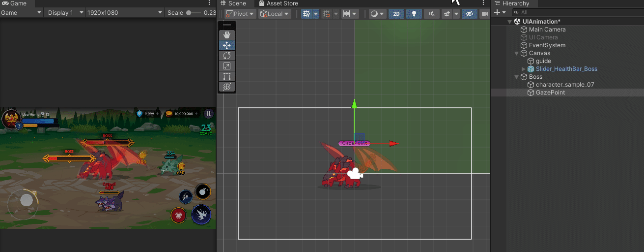This screenshot has width=644, height=252.
Task: Click the plus button in Hierarchy
Action: coord(497,12)
